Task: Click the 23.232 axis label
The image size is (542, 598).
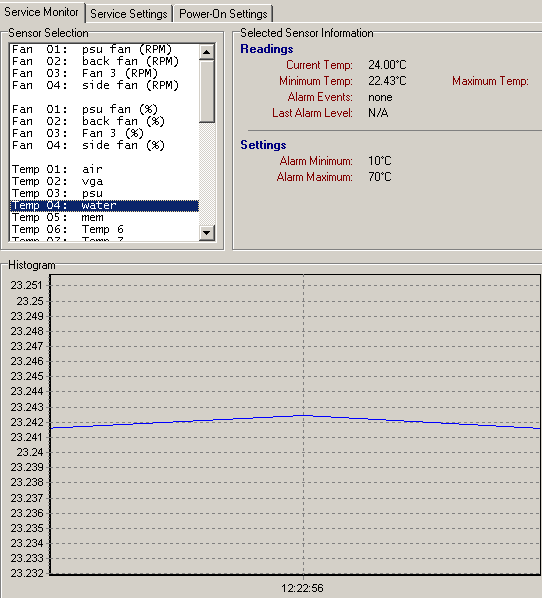Action: 27,573
